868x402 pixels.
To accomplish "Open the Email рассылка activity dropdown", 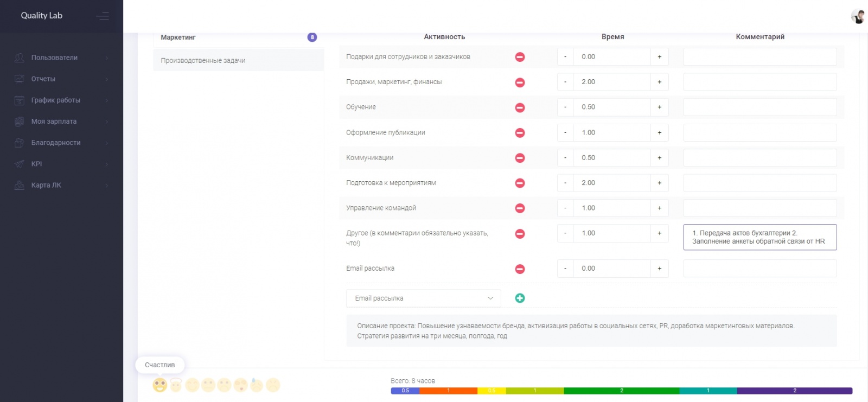I will click(423, 298).
